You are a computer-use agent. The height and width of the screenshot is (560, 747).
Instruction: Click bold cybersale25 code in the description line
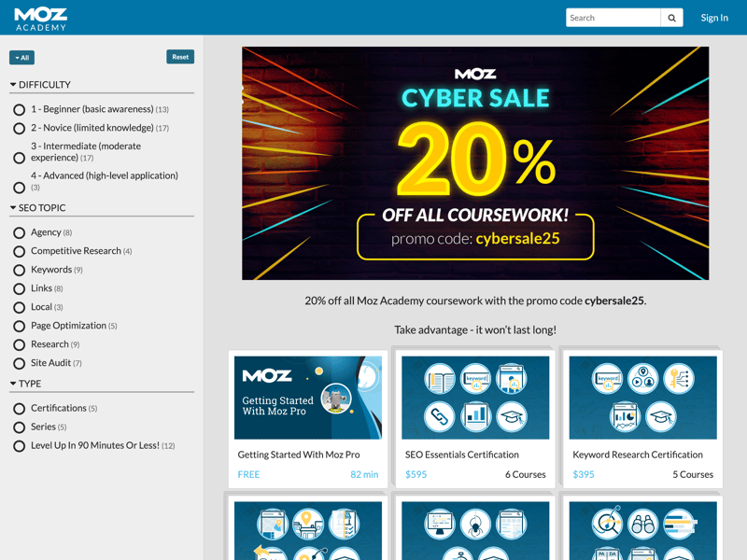coord(614,301)
